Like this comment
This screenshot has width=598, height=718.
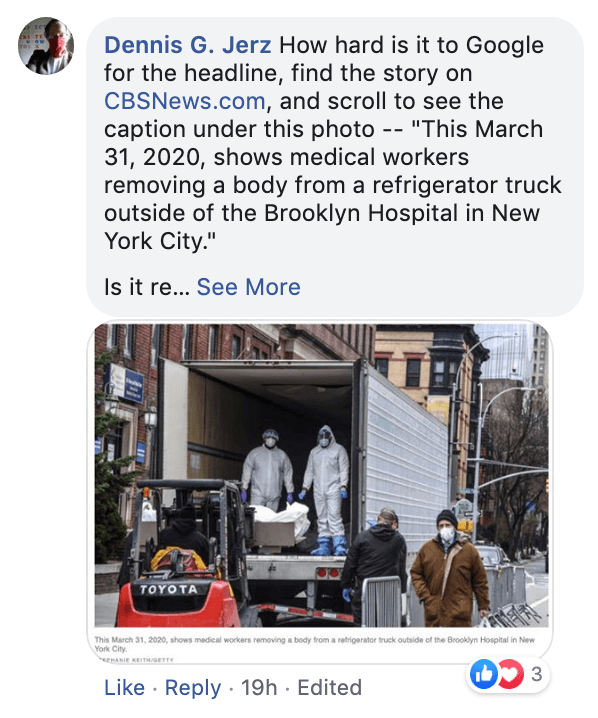(125, 687)
